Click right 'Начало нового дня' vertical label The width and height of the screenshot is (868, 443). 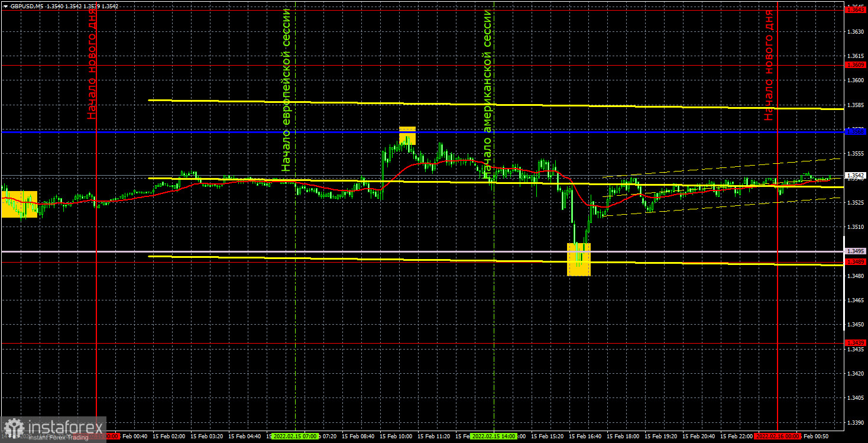(x=768, y=64)
